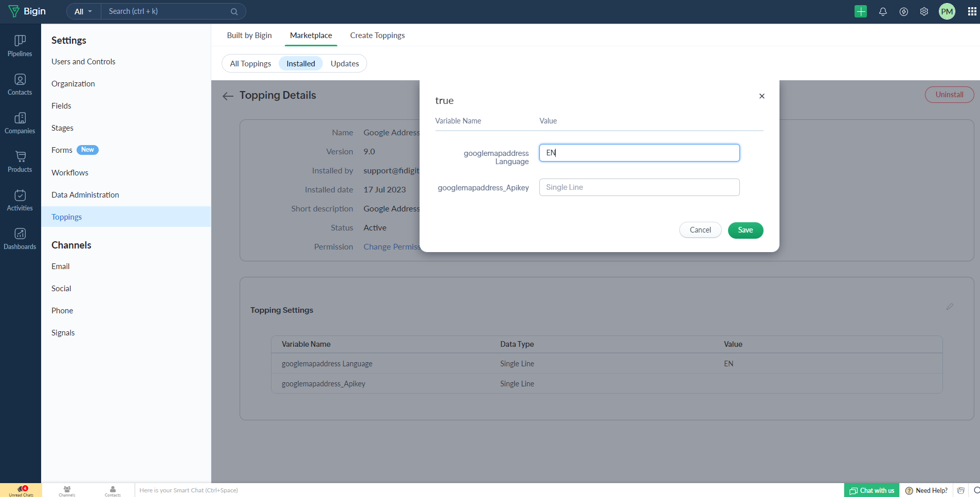This screenshot has height=497, width=980.
Task: Switch to Built by Bigin tab
Action: coord(249,35)
